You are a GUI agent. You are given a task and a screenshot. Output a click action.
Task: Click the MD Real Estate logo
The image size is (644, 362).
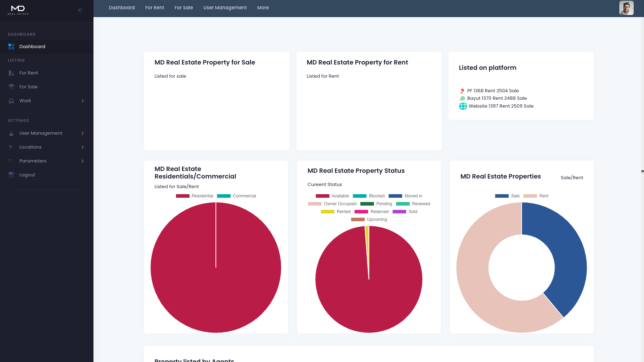tap(18, 10)
